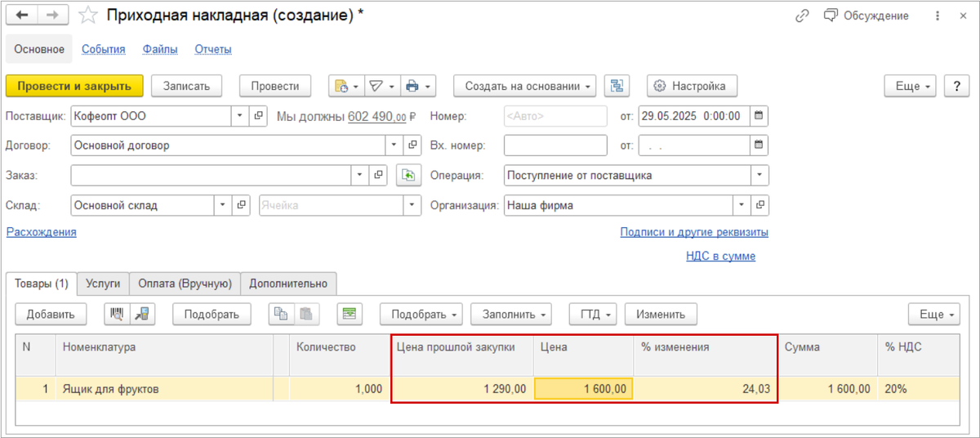
Task: Open the НДС в сумме link
Action: tap(720, 256)
